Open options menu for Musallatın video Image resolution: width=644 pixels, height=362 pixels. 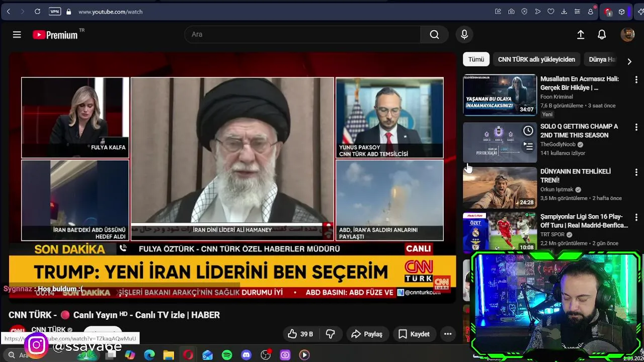(636, 79)
